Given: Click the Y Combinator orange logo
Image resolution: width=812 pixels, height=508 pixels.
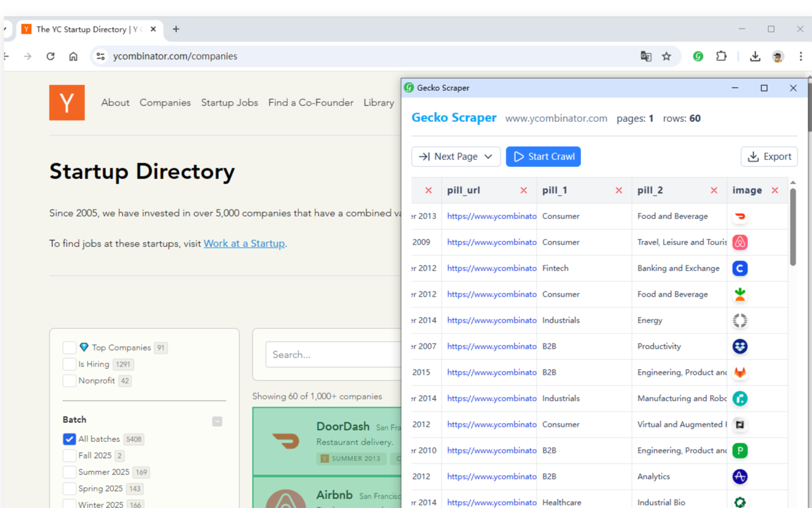Looking at the screenshot, I should [x=67, y=102].
